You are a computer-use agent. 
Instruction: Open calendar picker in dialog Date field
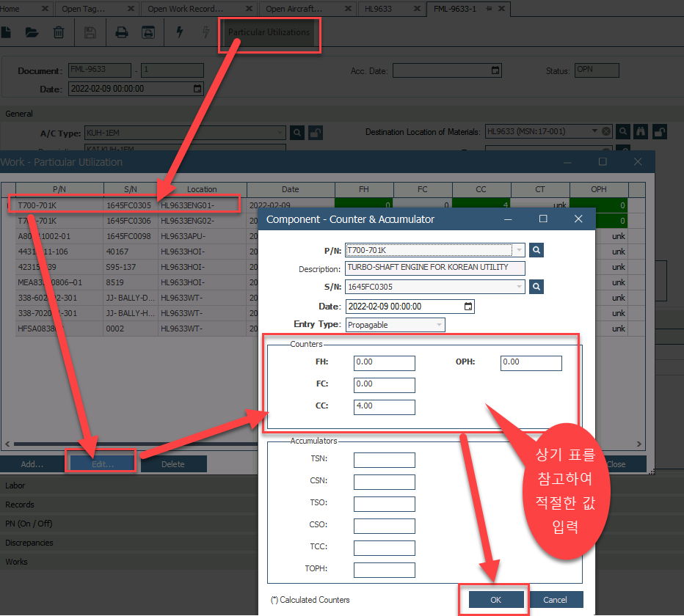point(468,306)
